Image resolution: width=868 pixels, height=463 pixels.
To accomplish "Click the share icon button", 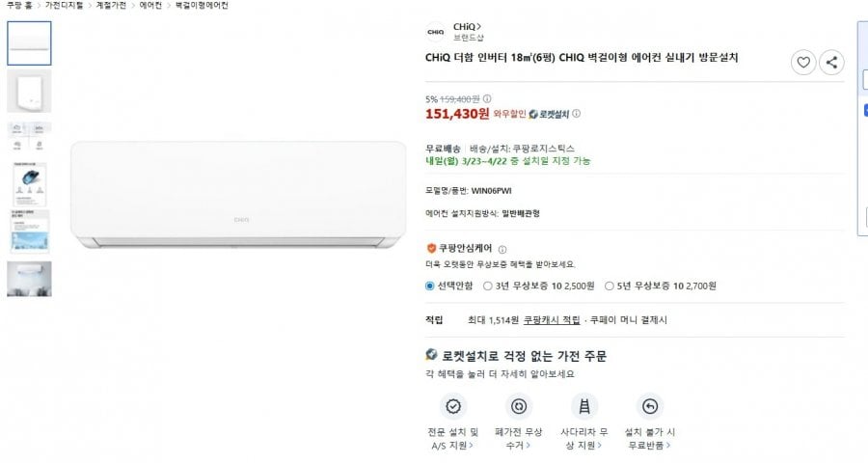I will pos(831,63).
